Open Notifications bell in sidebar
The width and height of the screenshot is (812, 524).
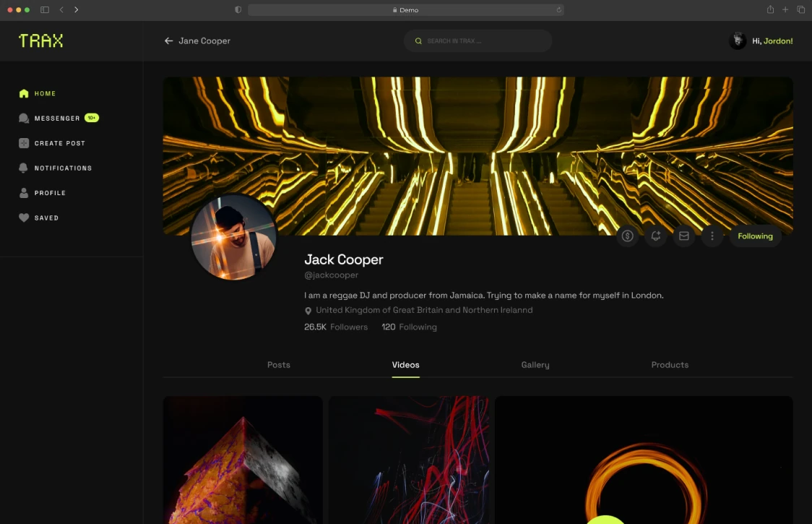tap(23, 168)
